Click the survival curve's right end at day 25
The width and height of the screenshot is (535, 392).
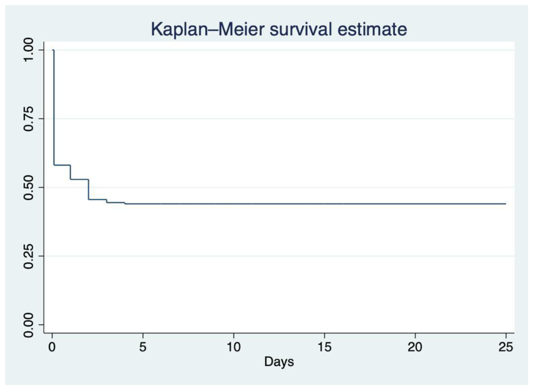(505, 204)
